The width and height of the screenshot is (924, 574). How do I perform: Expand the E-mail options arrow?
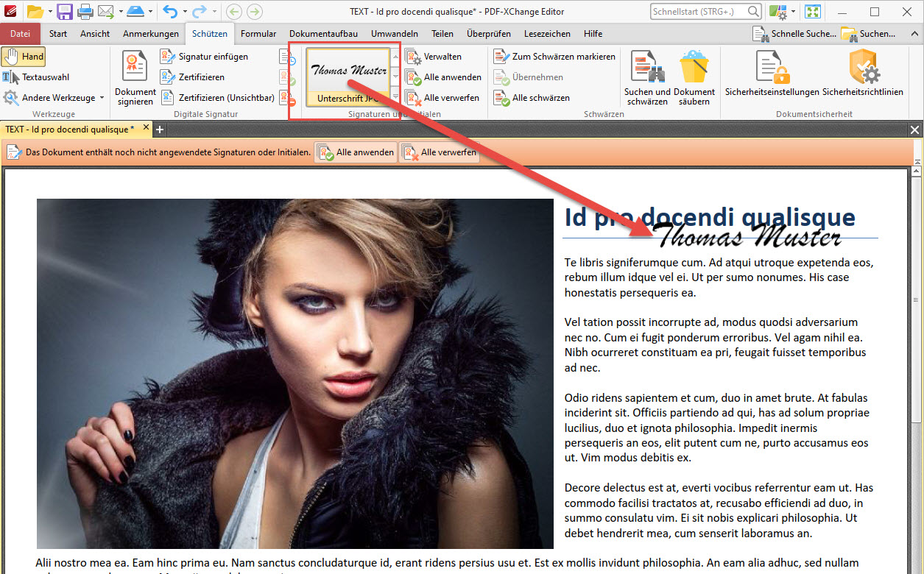click(x=121, y=12)
